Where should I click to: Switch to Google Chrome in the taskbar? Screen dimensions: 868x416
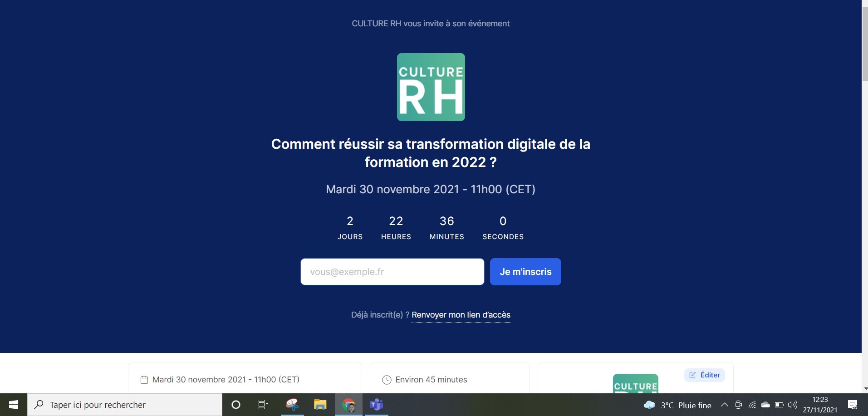[x=348, y=405]
